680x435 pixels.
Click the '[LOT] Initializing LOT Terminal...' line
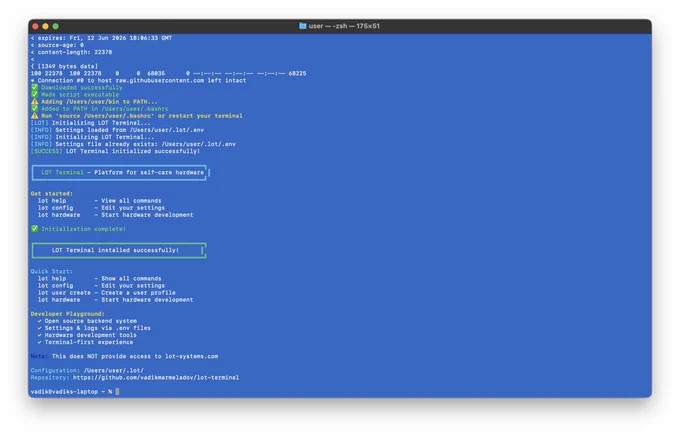click(91, 123)
